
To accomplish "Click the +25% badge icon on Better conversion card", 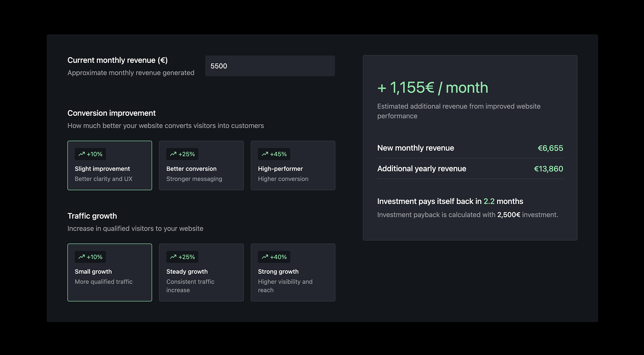I will click(x=174, y=154).
